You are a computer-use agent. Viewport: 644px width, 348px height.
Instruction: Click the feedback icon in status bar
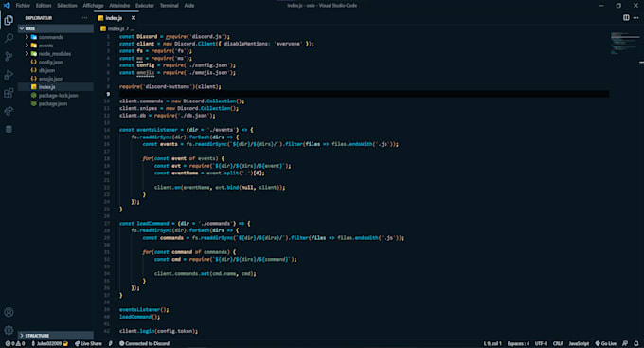coord(625,343)
